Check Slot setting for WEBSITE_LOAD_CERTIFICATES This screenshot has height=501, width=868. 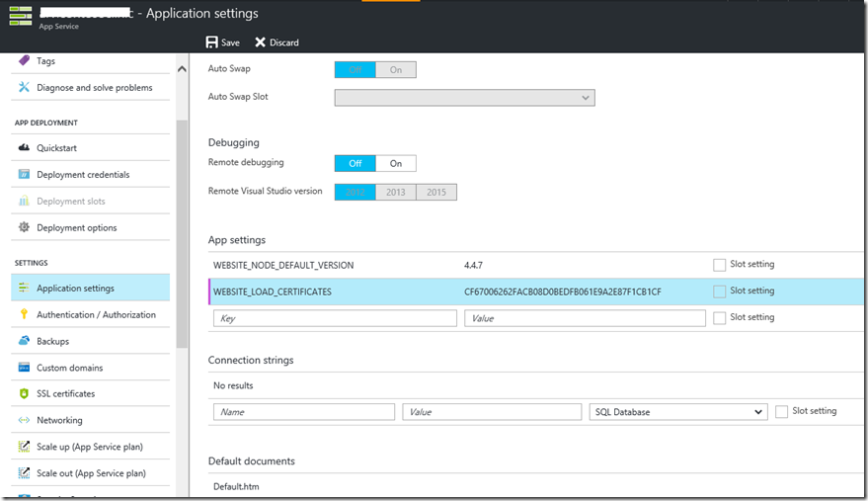(x=719, y=292)
